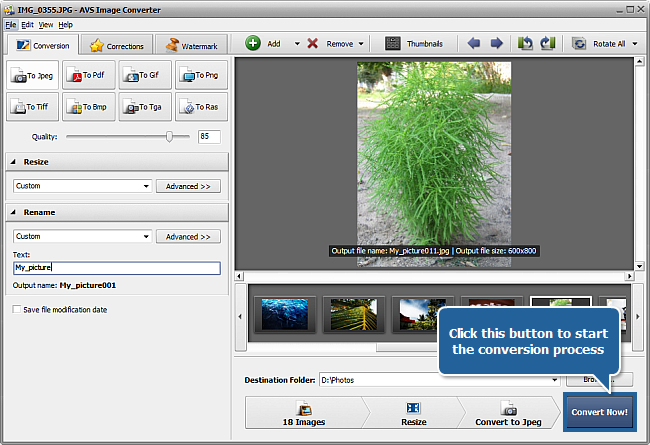The image size is (650, 445).
Task: Click the plant preview image
Action: 434,164
